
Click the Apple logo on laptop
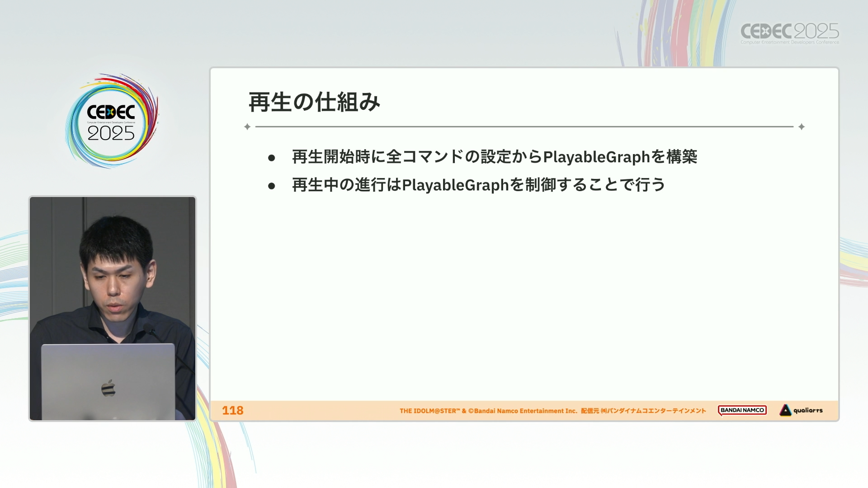tap(108, 388)
